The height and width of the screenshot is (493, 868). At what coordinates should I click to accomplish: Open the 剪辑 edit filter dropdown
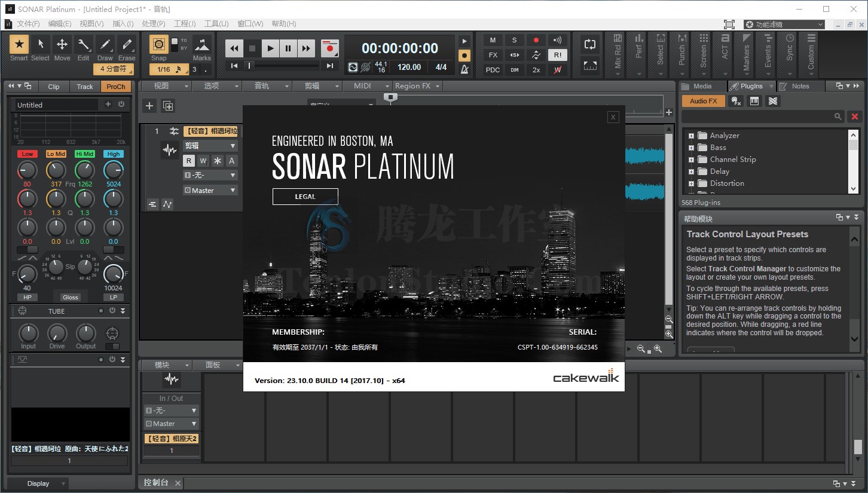pos(210,146)
